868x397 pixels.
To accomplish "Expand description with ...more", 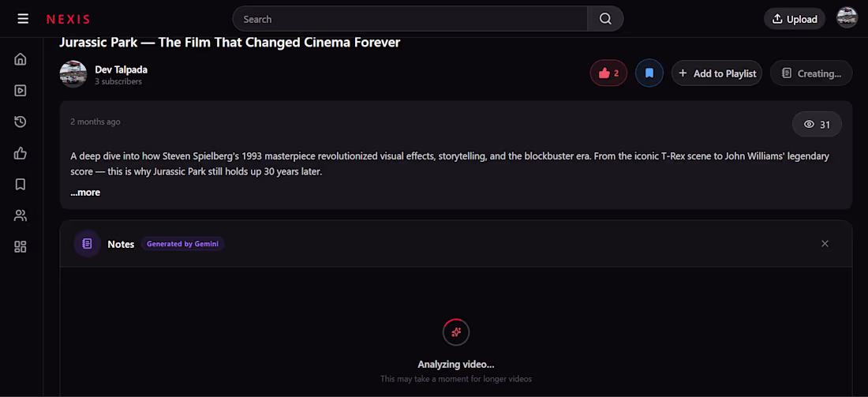I will pos(85,193).
